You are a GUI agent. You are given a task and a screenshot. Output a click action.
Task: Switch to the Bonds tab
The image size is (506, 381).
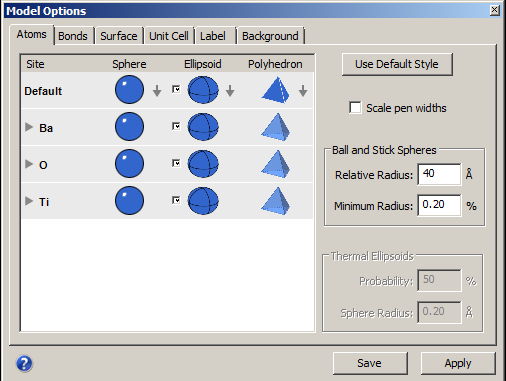coord(73,36)
